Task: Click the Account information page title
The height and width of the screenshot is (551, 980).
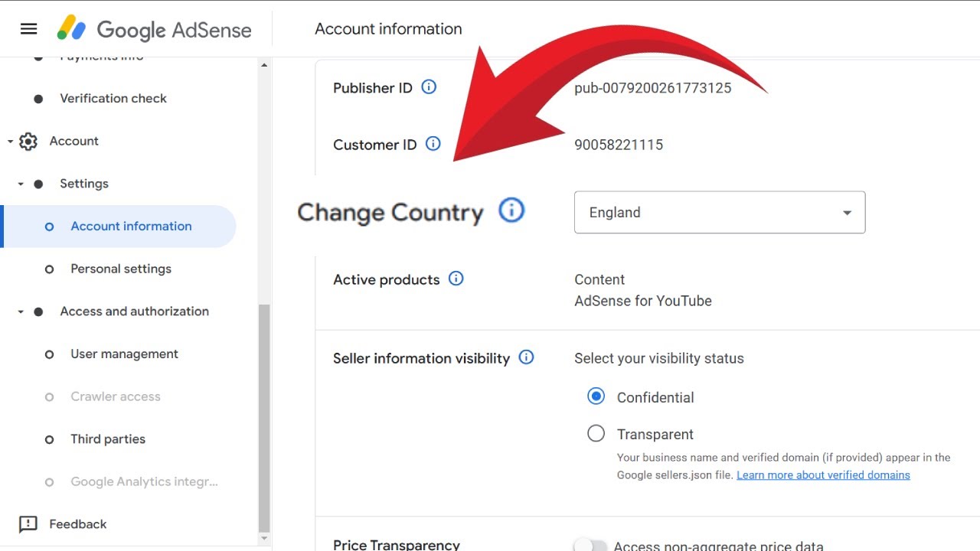Action: pos(388,29)
